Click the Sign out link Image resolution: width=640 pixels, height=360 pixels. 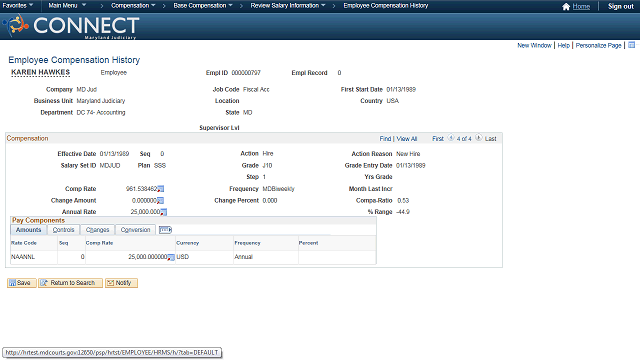(620, 6)
